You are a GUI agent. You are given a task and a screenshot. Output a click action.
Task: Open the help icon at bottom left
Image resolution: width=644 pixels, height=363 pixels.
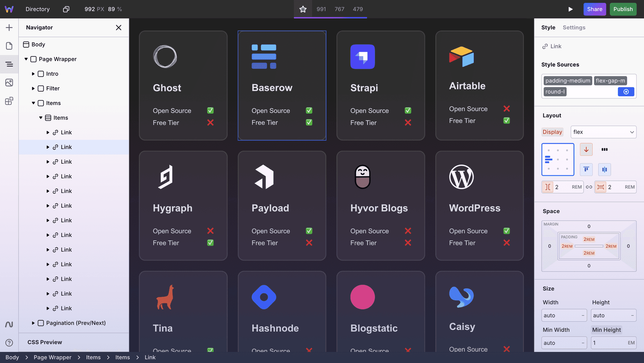pyautogui.click(x=9, y=343)
